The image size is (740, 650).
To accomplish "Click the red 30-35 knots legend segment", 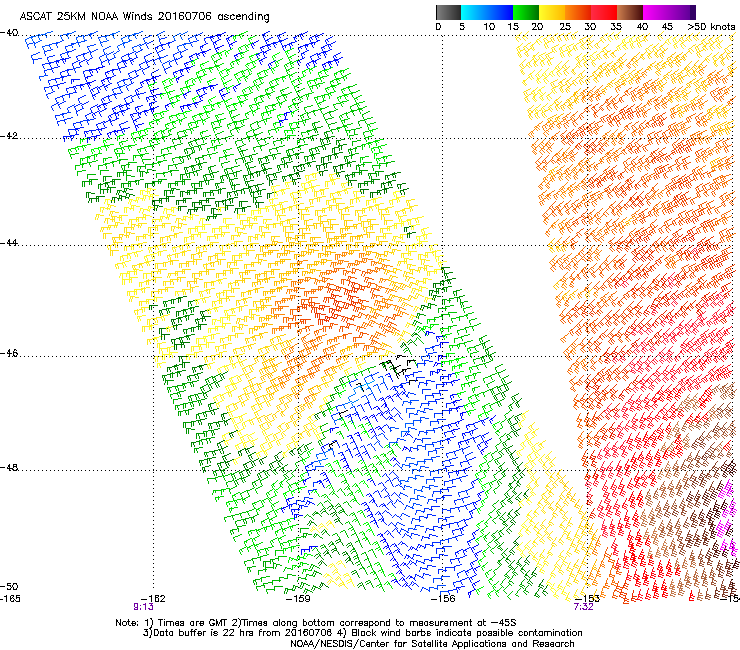I will [604, 12].
